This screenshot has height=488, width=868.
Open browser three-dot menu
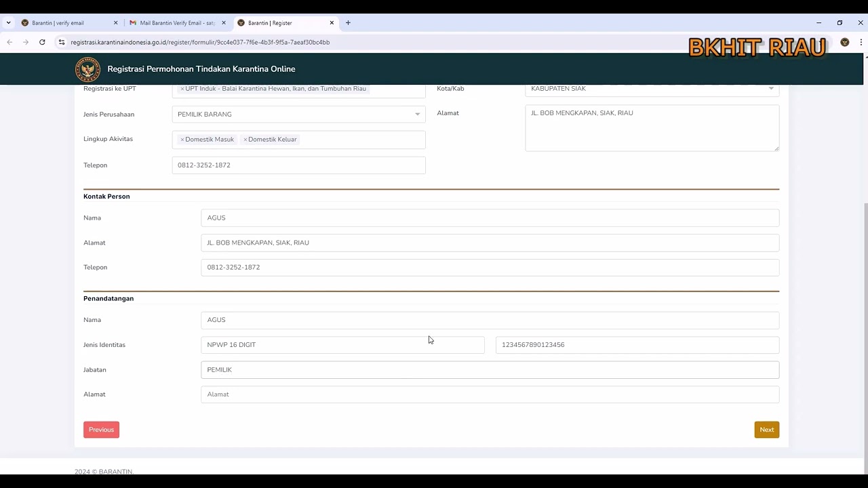coord(861,42)
